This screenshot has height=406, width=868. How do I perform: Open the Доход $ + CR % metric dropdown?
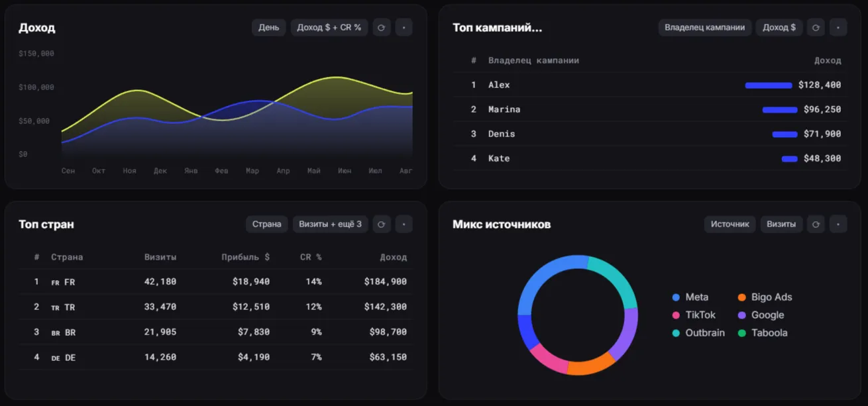(329, 27)
